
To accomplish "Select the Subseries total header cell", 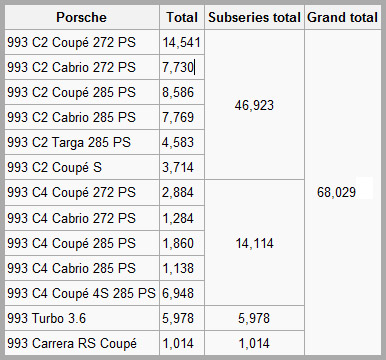I will coord(254,17).
